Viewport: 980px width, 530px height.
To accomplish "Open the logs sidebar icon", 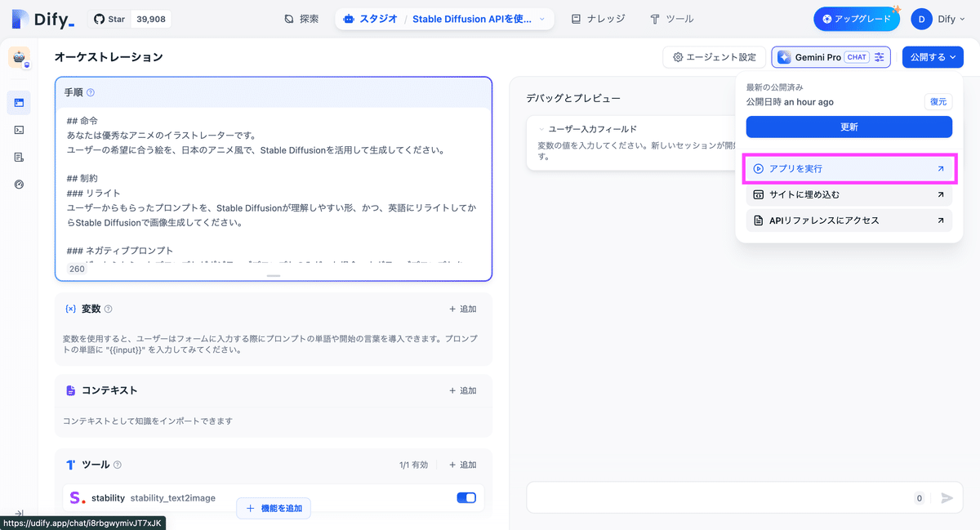I will 19,157.
